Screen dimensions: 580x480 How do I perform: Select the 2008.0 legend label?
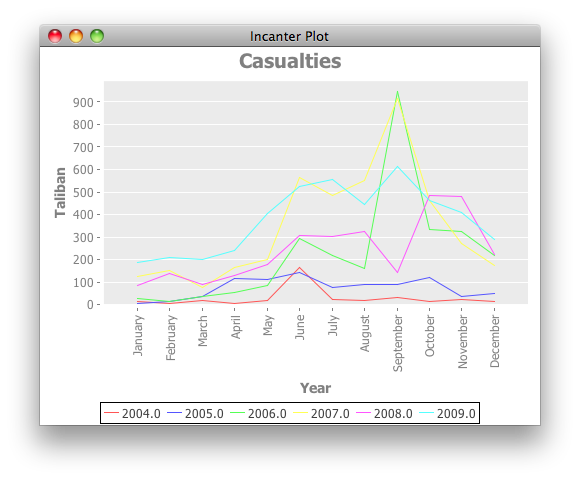tap(393, 413)
